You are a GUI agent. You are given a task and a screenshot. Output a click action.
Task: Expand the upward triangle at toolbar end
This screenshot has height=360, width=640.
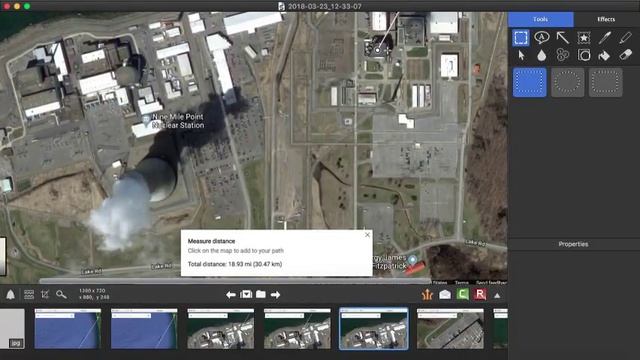pyautogui.click(x=497, y=295)
